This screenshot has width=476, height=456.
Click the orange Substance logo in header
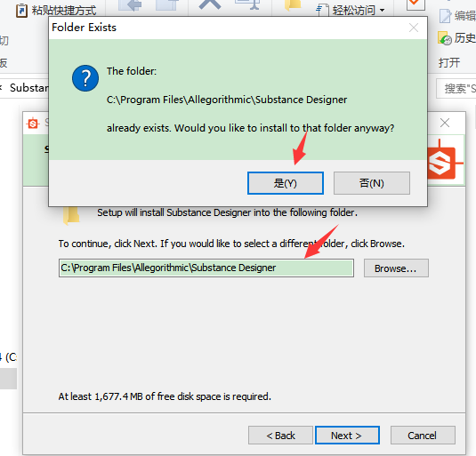[445, 161]
